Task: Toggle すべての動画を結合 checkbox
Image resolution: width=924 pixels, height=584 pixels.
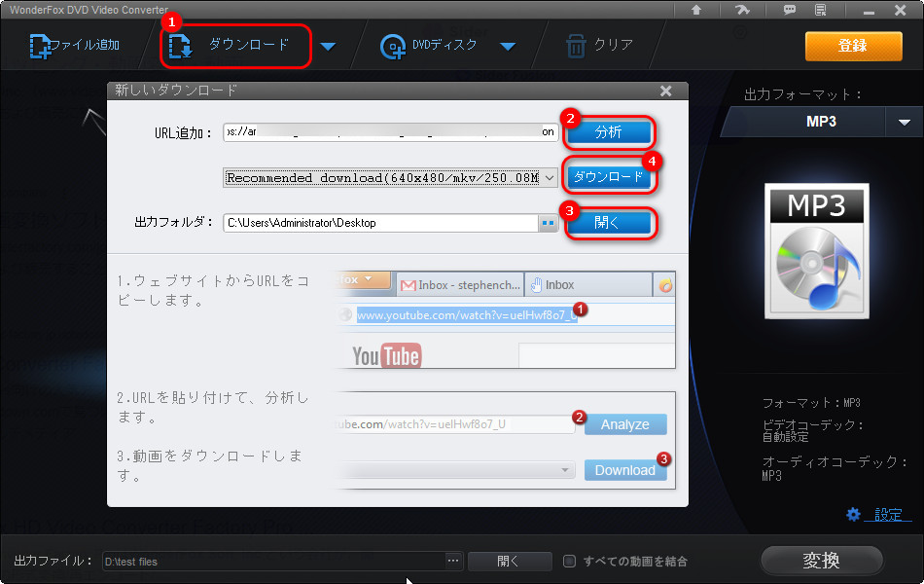Action: point(570,561)
